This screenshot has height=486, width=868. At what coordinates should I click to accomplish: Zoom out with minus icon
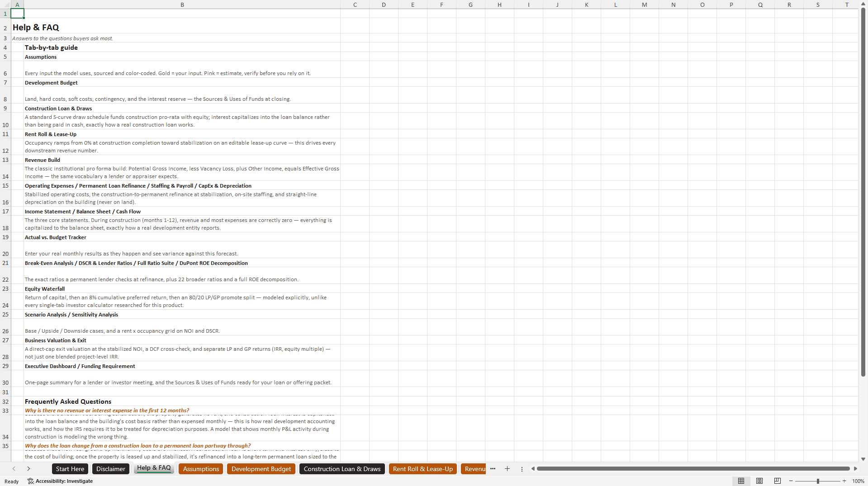(791, 481)
